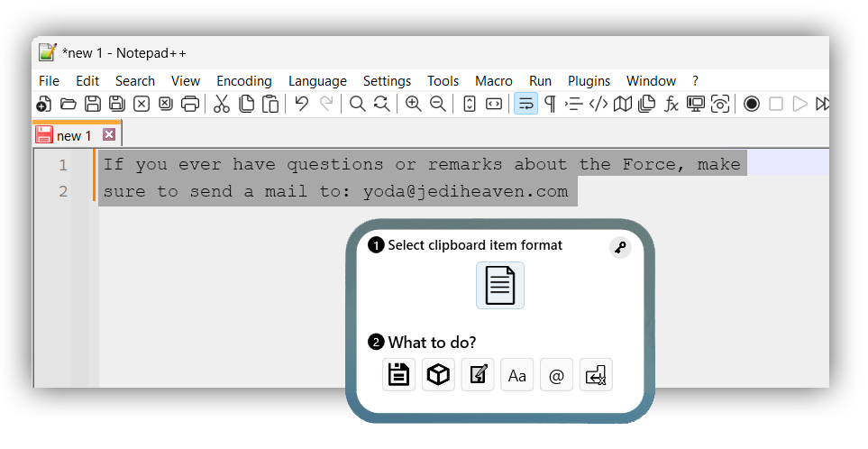Click the Zoom In toolbar icon
The width and height of the screenshot is (868, 449).
tap(413, 104)
